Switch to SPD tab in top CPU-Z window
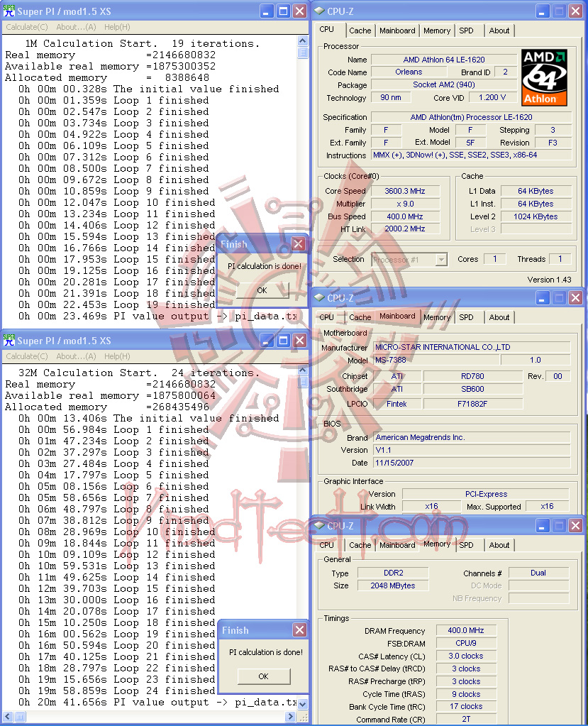The height and width of the screenshot is (726, 588). point(466,31)
